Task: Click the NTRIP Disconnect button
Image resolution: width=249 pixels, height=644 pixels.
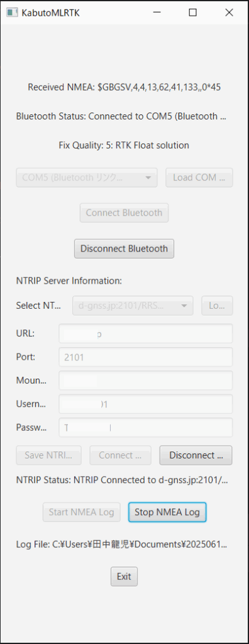Action: [196, 455]
